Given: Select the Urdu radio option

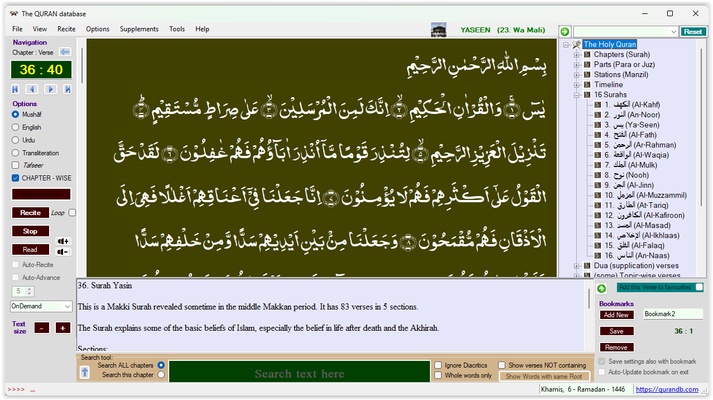Looking at the screenshot, I should coord(15,140).
